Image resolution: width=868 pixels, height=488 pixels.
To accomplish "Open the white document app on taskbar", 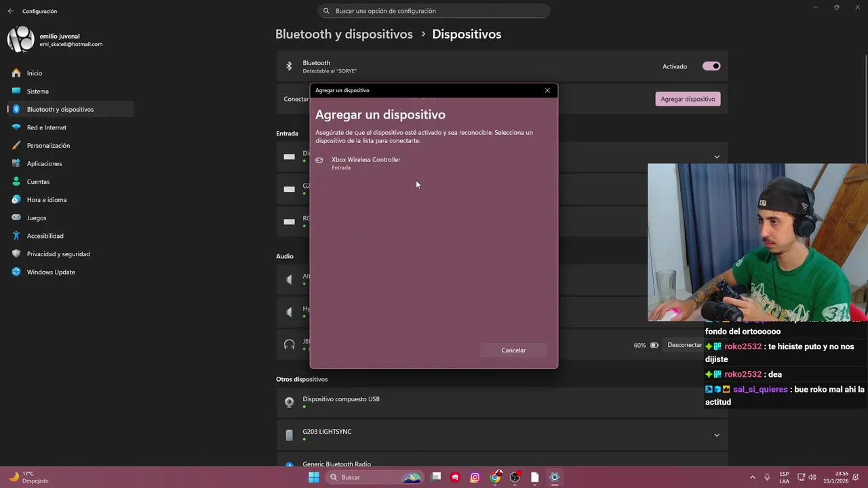I will (x=535, y=477).
